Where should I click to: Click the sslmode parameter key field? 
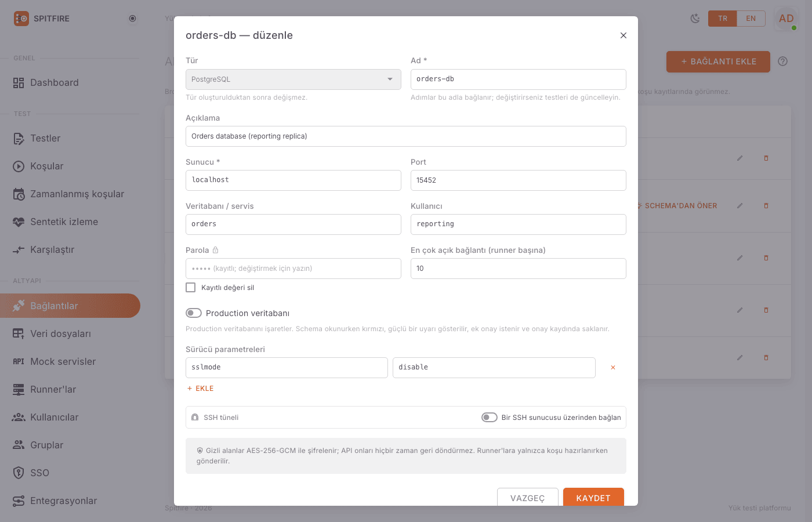(x=287, y=368)
